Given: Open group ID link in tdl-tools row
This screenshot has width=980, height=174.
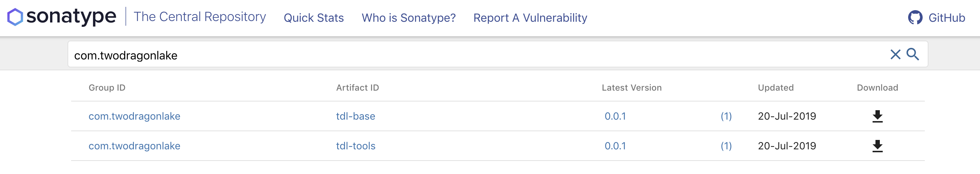Looking at the screenshot, I should pos(134,146).
